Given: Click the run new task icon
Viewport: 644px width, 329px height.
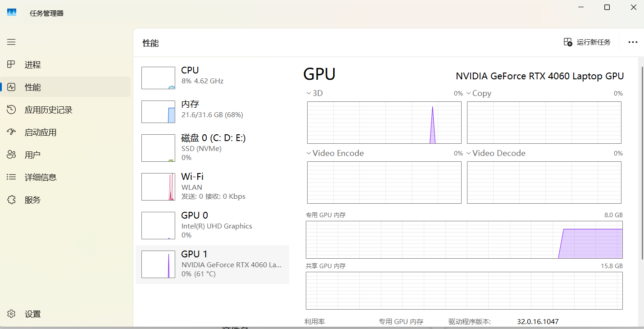Looking at the screenshot, I should (568, 42).
